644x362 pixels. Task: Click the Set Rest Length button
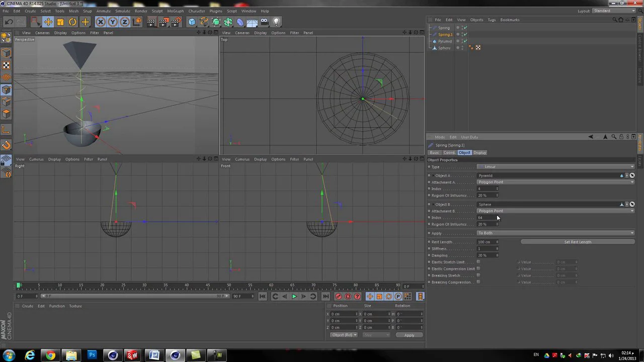coord(578,242)
